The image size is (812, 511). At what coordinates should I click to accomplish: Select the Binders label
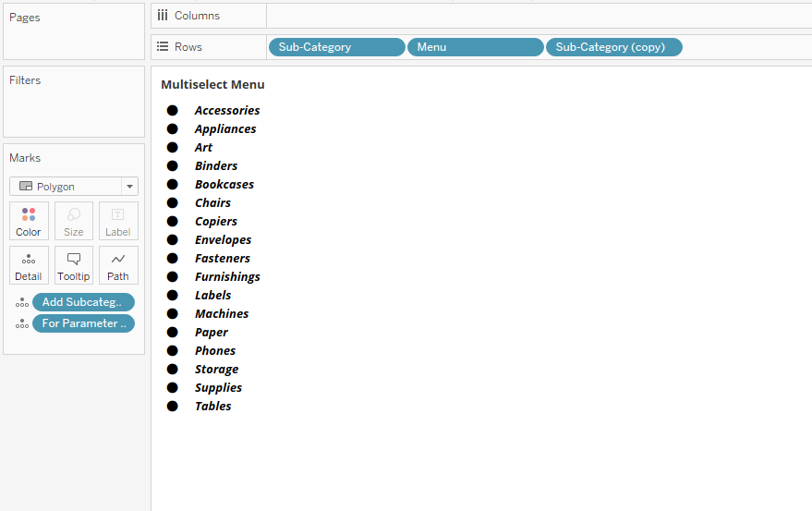(216, 165)
